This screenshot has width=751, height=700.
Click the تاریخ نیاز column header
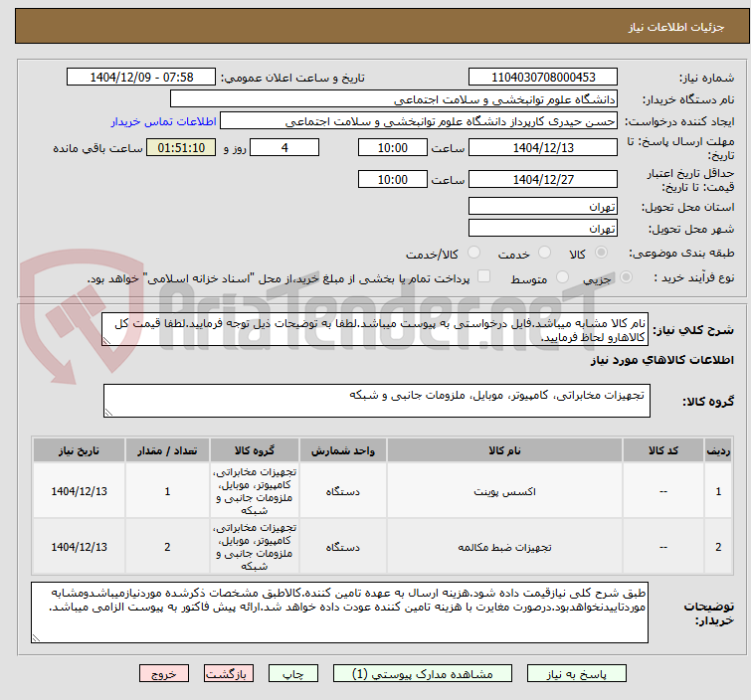79,450
